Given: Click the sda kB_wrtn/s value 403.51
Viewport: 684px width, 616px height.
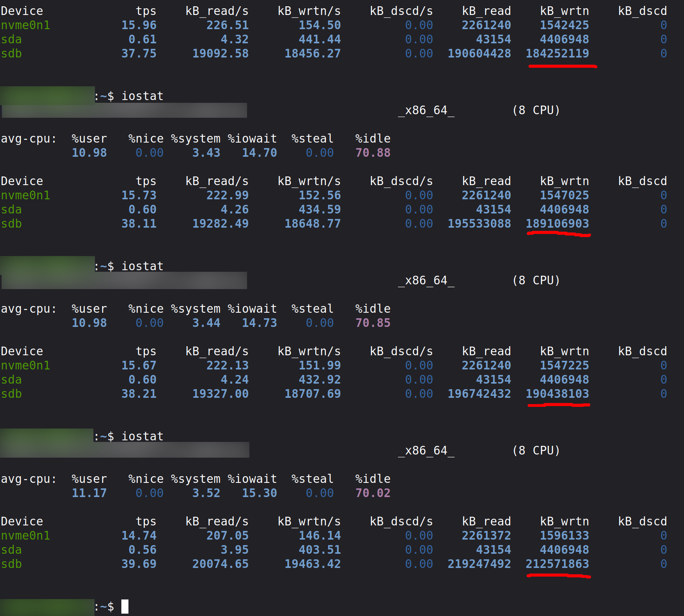Looking at the screenshot, I should (320, 550).
